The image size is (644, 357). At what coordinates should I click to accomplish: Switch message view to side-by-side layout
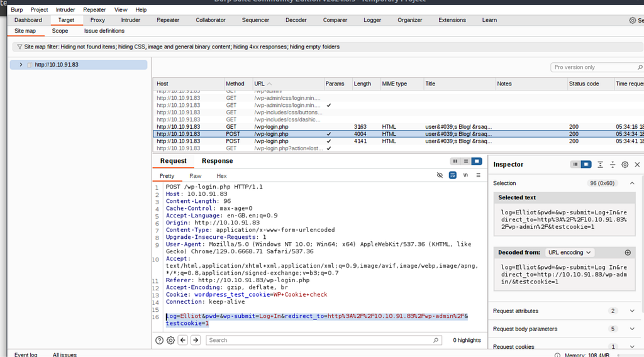[455, 162]
